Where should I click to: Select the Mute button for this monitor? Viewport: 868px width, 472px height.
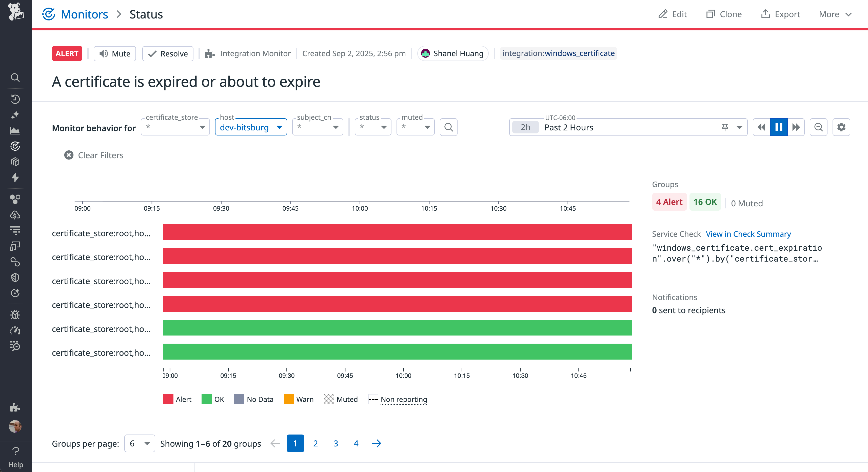(x=114, y=54)
